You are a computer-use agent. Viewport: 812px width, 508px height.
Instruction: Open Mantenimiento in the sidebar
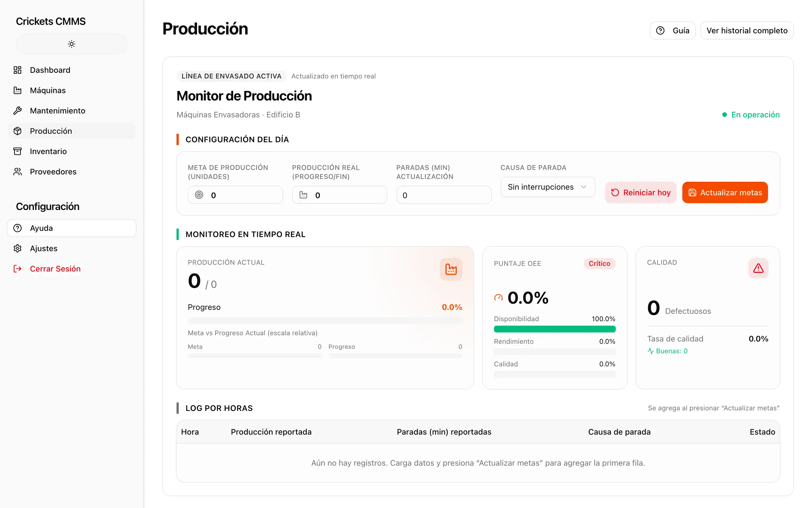click(x=71, y=111)
